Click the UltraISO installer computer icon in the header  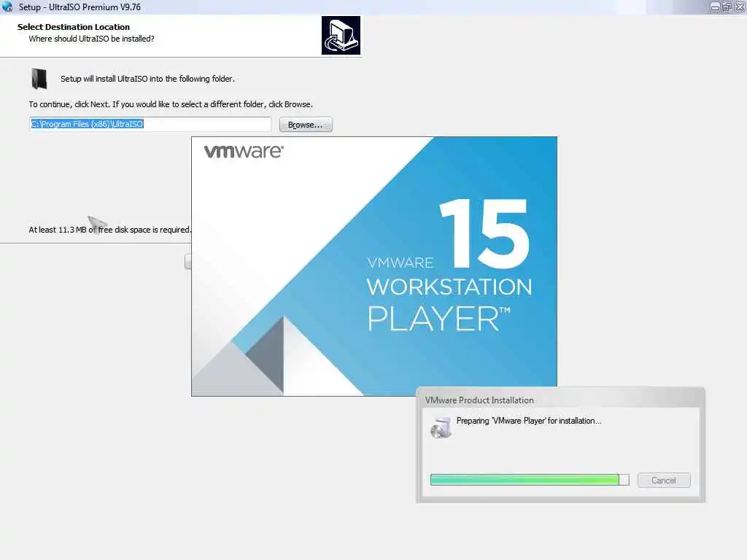[x=341, y=36]
